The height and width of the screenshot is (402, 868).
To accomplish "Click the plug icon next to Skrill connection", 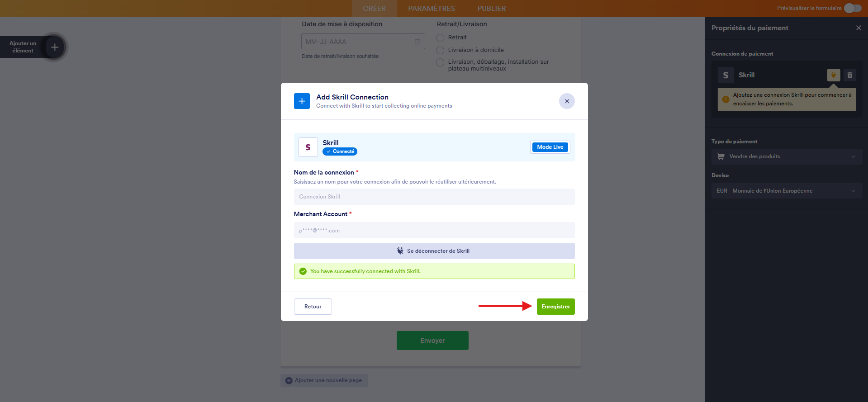I will point(833,75).
